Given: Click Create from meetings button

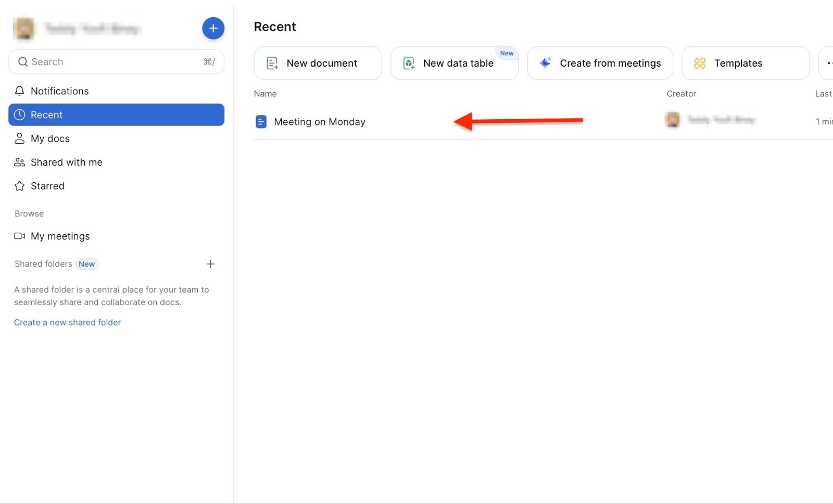Looking at the screenshot, I should (x=600, y=63).
